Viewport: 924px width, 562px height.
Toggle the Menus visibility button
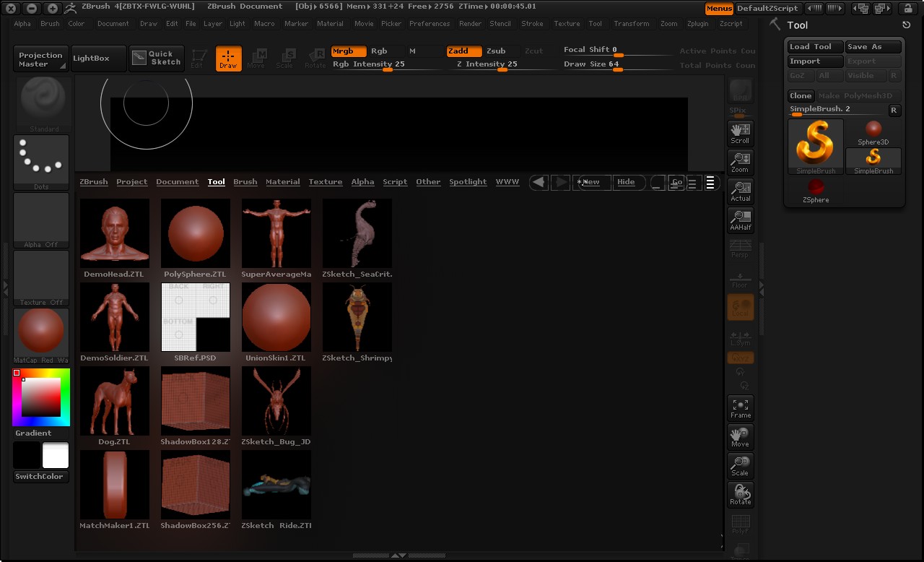point(719,9)
